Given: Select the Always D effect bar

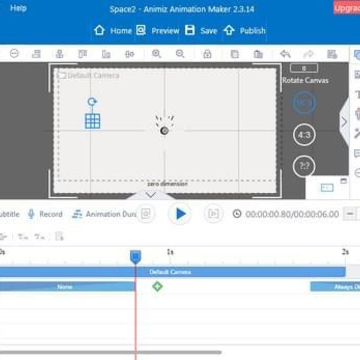Looking at the screenshot, I should (x=335, y=287).
